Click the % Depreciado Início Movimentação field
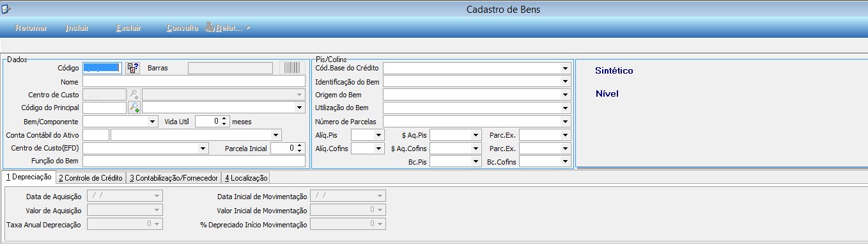Screen dimensions: 868x244 pos(348,224)
